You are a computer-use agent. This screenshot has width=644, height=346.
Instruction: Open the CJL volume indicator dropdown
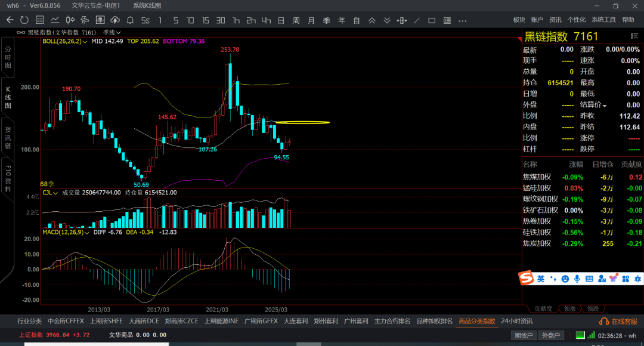49,192
